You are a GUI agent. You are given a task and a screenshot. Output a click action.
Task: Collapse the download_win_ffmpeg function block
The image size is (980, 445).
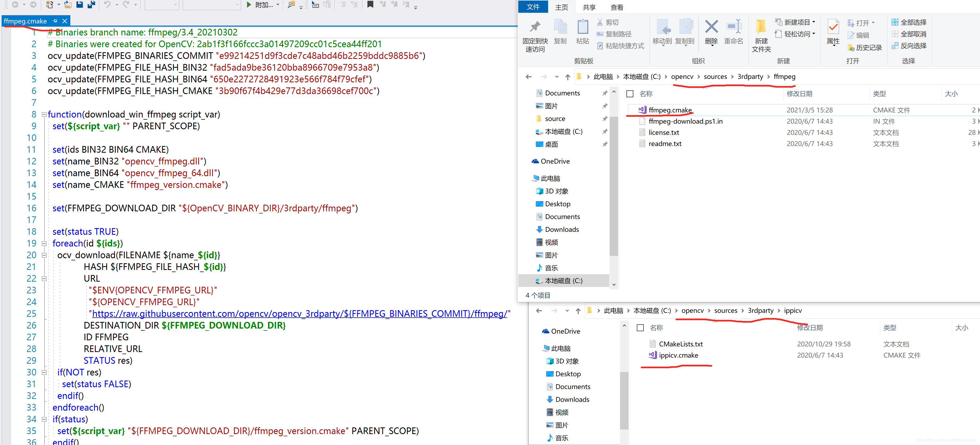pyautogui.click(x=44, y=115)
